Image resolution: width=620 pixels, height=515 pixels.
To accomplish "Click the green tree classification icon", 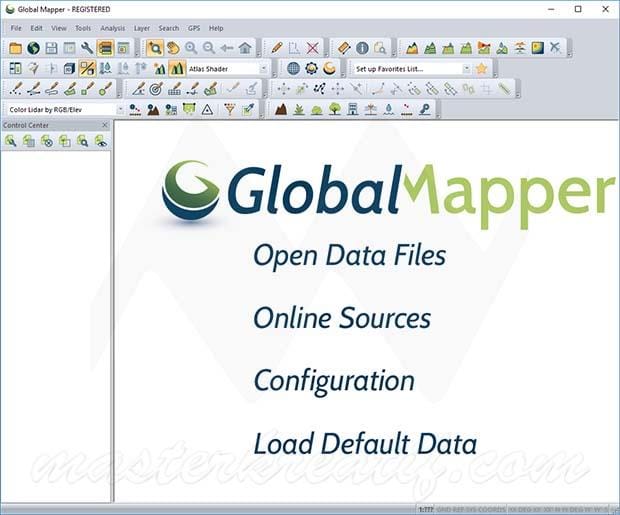I will point(335,110).
